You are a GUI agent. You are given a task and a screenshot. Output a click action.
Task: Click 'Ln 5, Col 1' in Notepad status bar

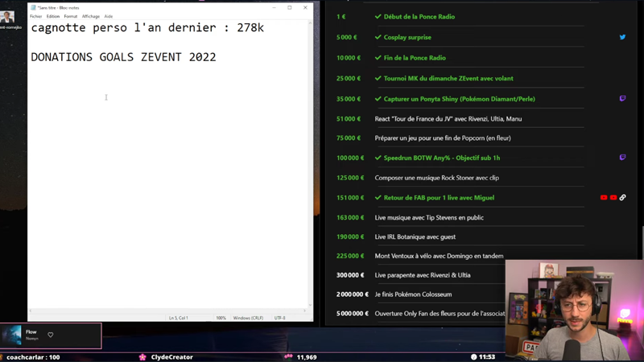[179, 318]
